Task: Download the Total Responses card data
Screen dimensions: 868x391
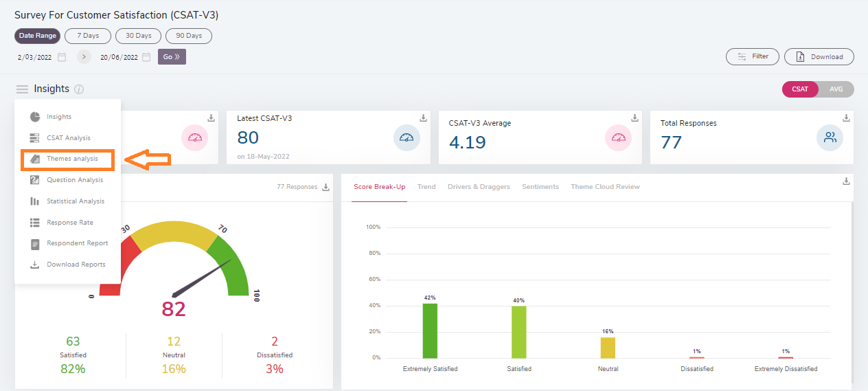Action: click(x=847, y=118)
